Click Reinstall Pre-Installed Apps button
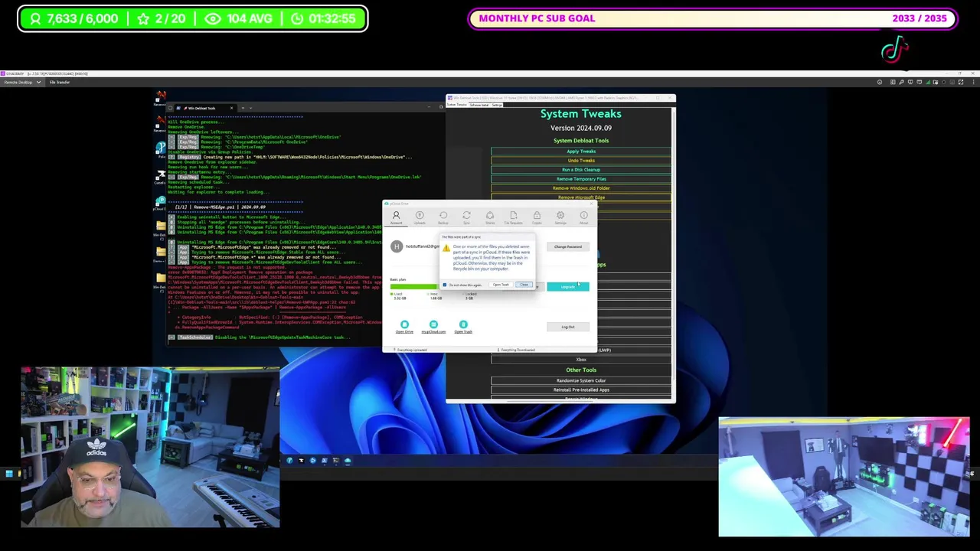Image resolution: width=980 pixels, height=551 pixels. (x=581, y=390)
